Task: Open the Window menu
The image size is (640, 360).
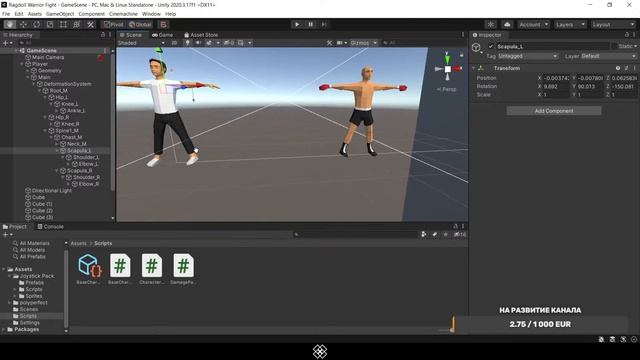Action: (151, 14)
